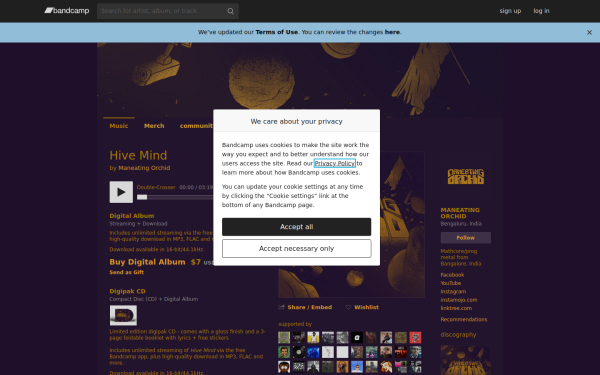Open the instamojo.com link
The image size is (600, 375).
(459, 300)
